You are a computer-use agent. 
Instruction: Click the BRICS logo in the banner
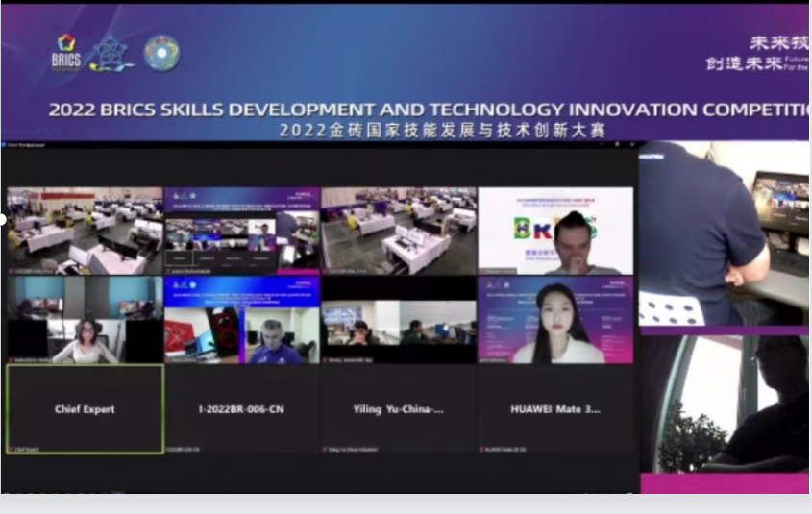[x=65, y=52]
